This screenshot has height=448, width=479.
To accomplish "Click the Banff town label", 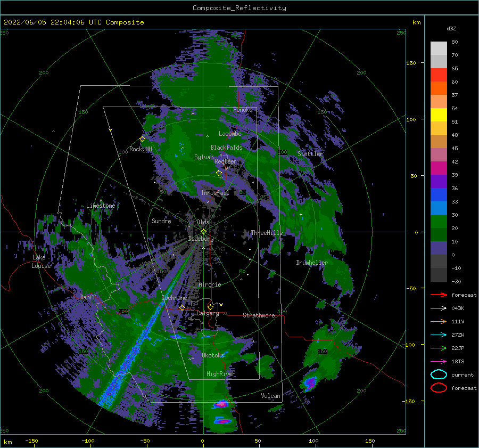I will [88, 297].
